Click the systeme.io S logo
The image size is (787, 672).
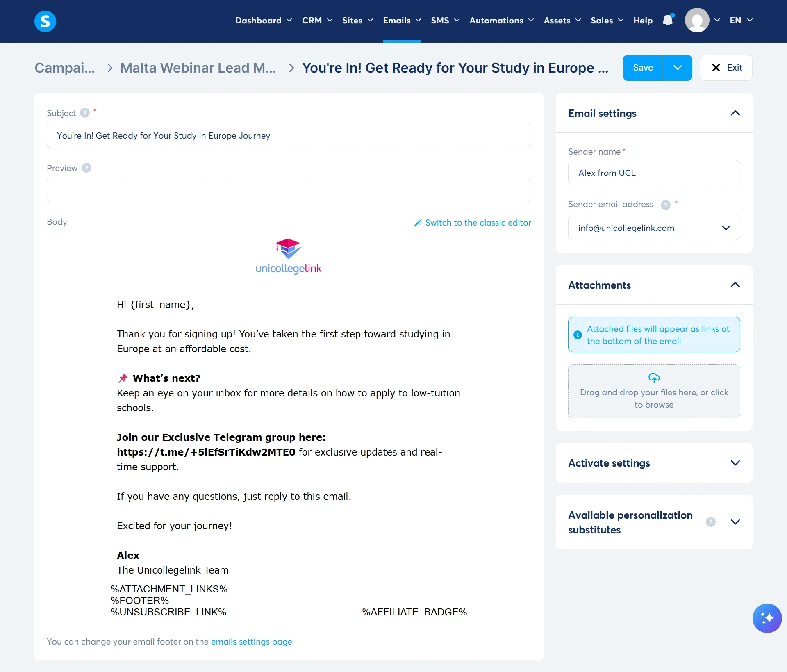click(45, 21)
